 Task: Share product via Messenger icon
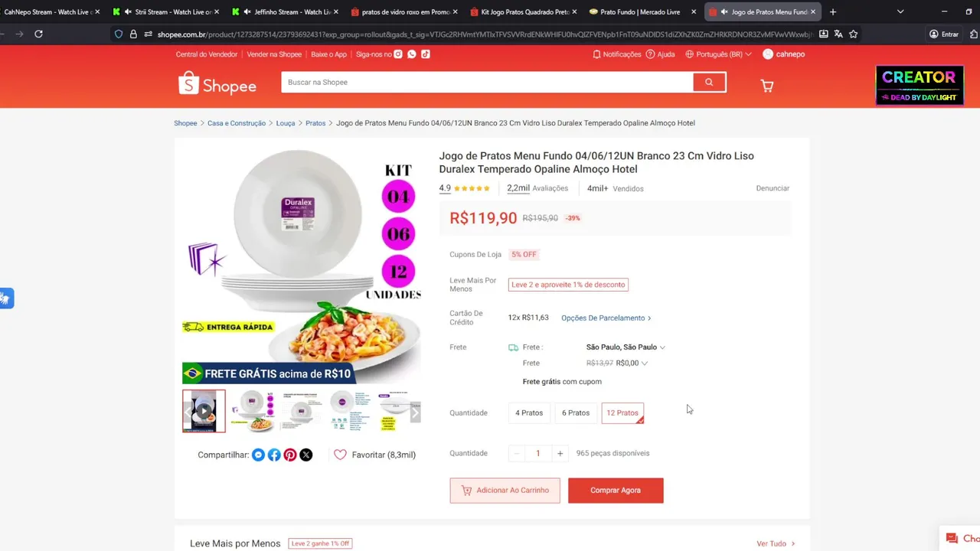(x=258, y=455)
